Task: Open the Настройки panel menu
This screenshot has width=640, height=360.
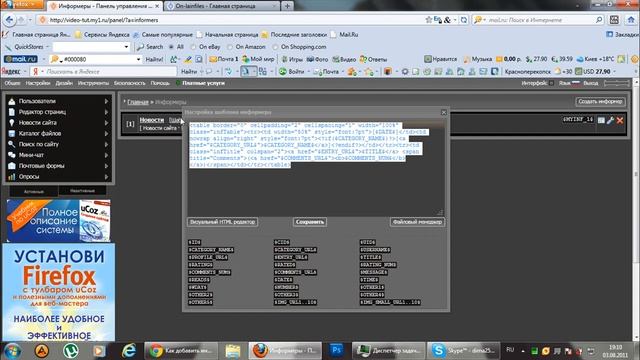Action: (x=38, y=83)
